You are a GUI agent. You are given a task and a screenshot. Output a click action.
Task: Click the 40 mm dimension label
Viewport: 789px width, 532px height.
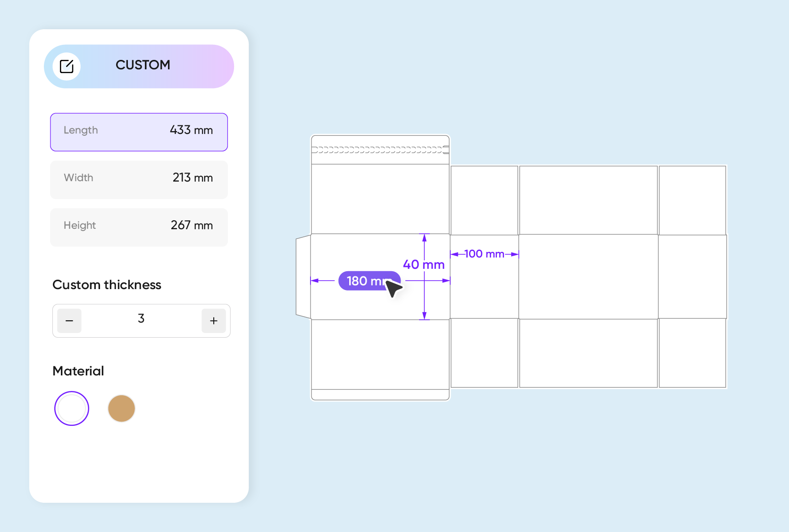coord(424,265)
